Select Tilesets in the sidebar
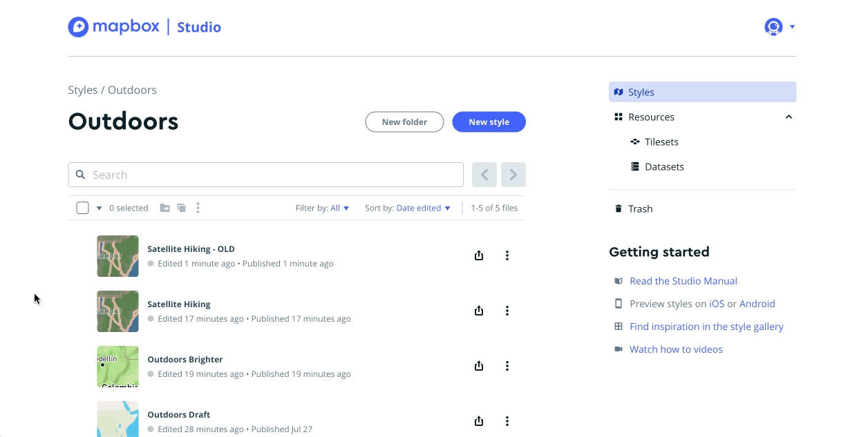Screen dimensions: 868x437 [661, 142]
